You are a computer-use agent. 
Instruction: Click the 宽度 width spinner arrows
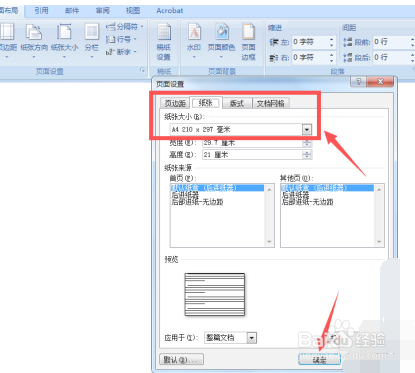coord(307,143)
